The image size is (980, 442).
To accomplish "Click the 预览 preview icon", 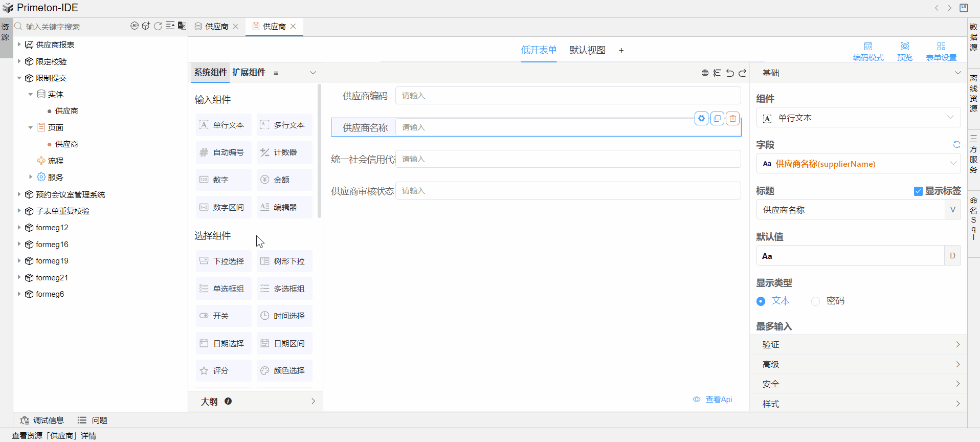I will 904,51.
